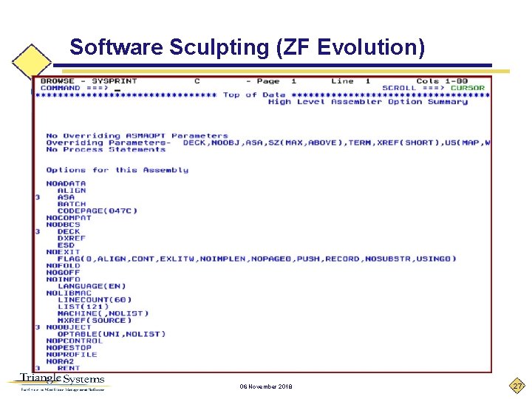Click the CODEPAGE(047C) option
Viewport: 532px width, 399px height.
coord(98,211)
